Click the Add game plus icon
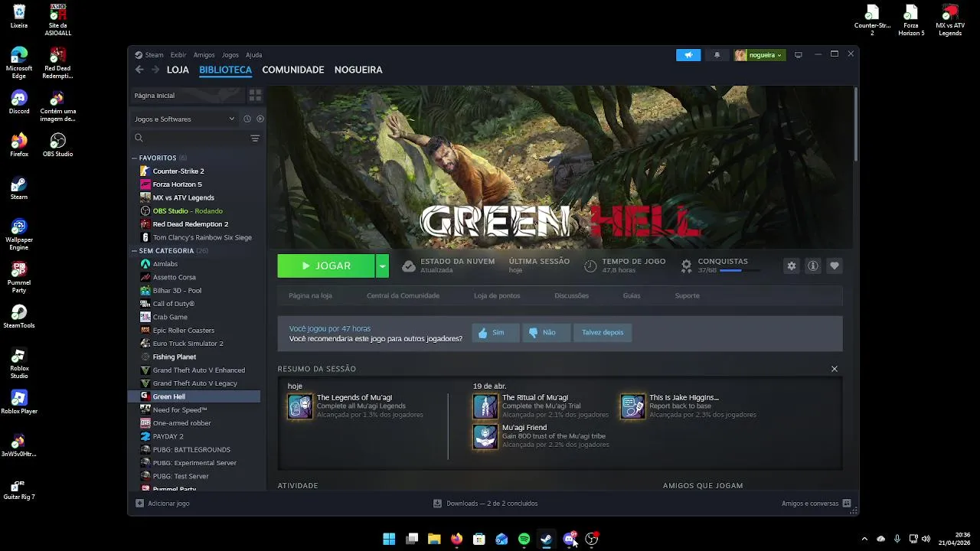 tap(139, 504)
